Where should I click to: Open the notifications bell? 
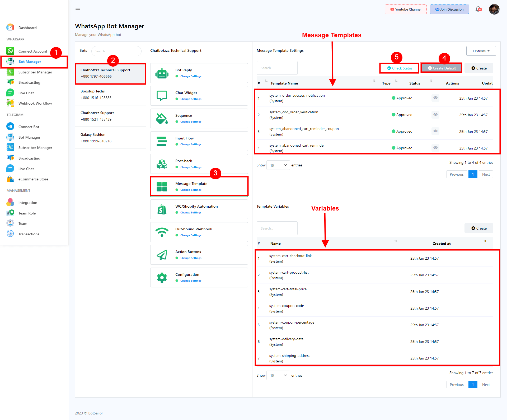[478, 9]
